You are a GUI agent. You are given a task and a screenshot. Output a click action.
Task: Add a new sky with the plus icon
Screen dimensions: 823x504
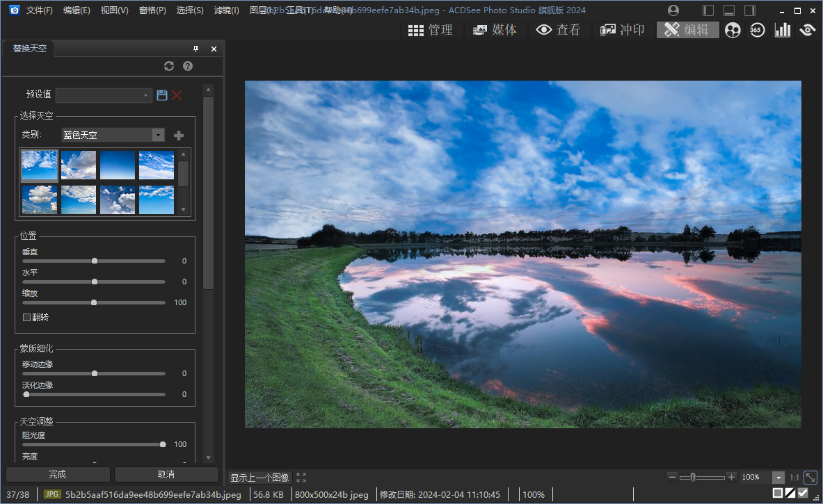click(179, 135)
